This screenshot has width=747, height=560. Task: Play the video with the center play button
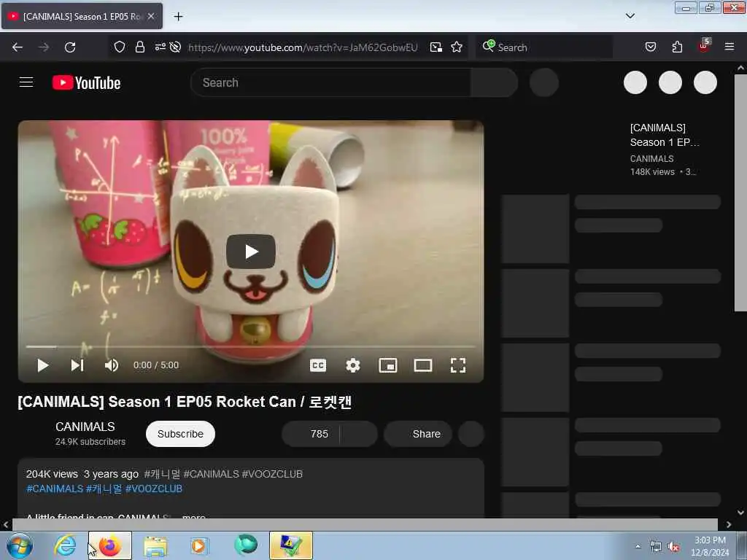[x=251, y=252]
